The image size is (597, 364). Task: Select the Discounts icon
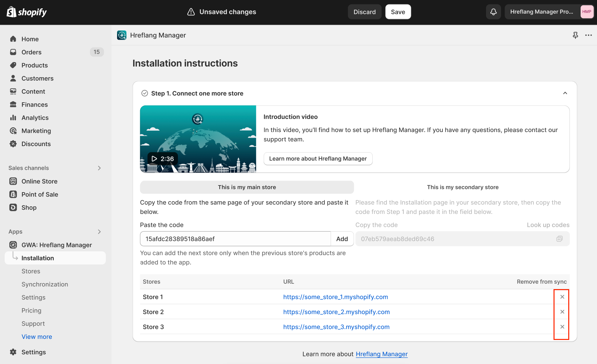coord(13,144)
